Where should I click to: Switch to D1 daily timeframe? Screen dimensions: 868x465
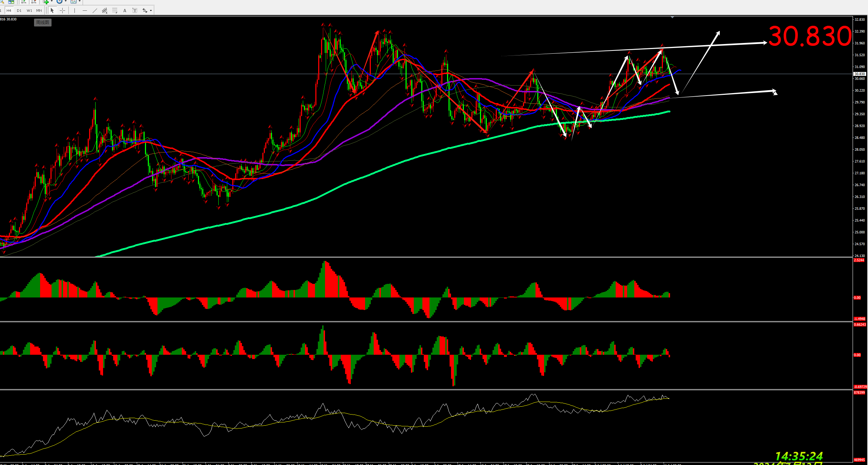(19, 10)
